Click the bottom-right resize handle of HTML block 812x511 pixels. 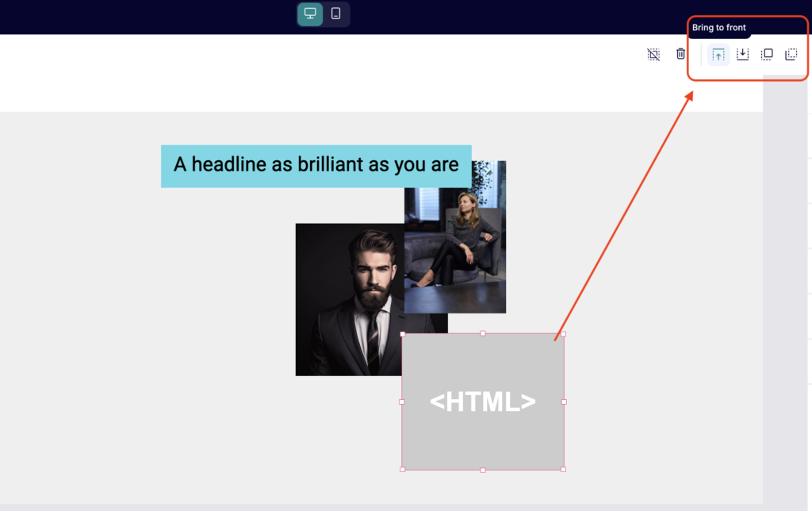coord(564,470)
